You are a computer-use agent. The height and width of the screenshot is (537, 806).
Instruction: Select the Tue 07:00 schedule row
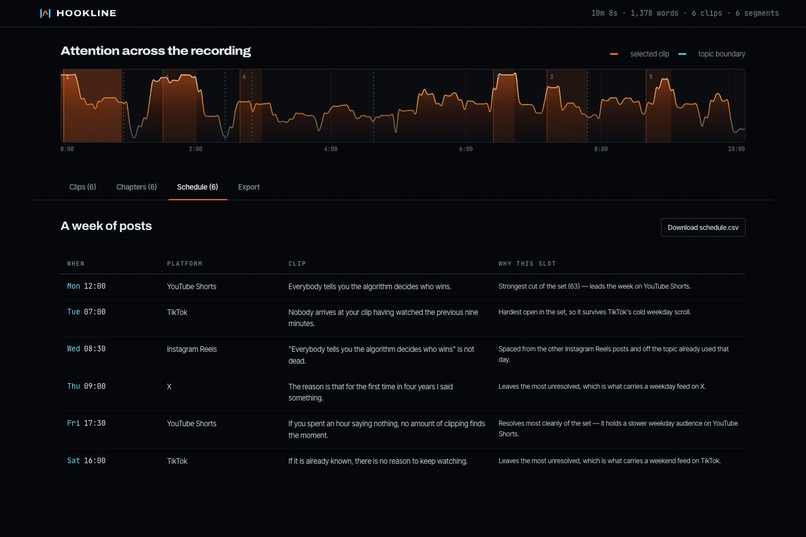[403, 318]
